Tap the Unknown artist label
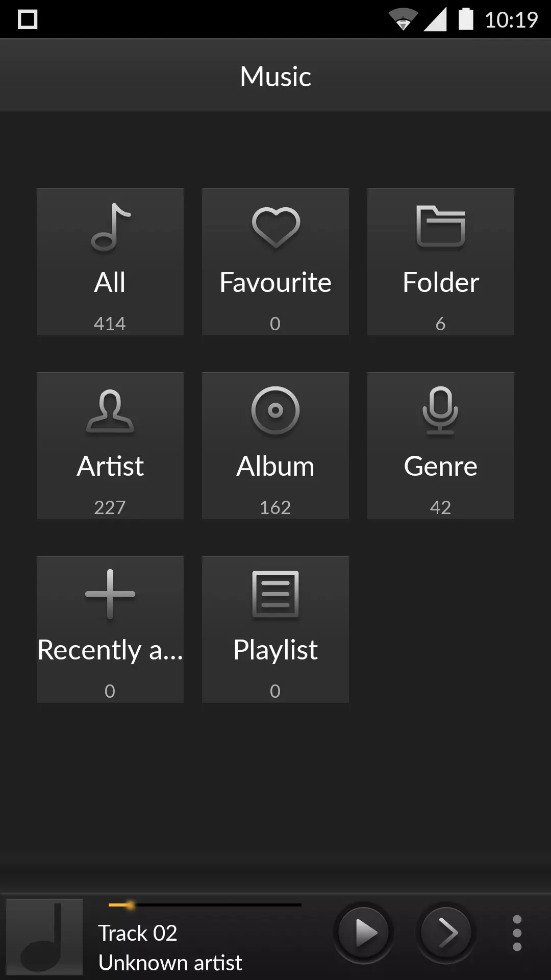This screenshot has height=980, width=551. [170, 963]
